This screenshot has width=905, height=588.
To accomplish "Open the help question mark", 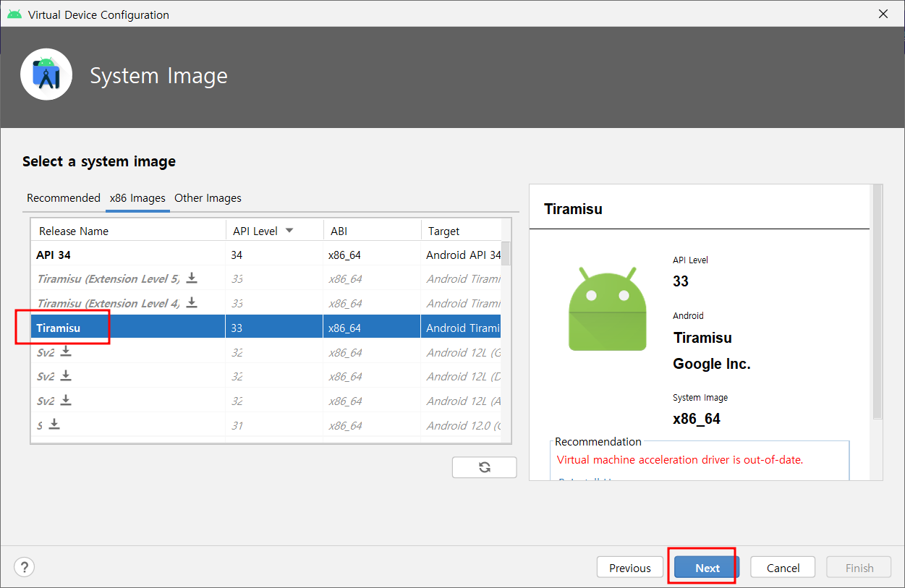I will 25,567.
